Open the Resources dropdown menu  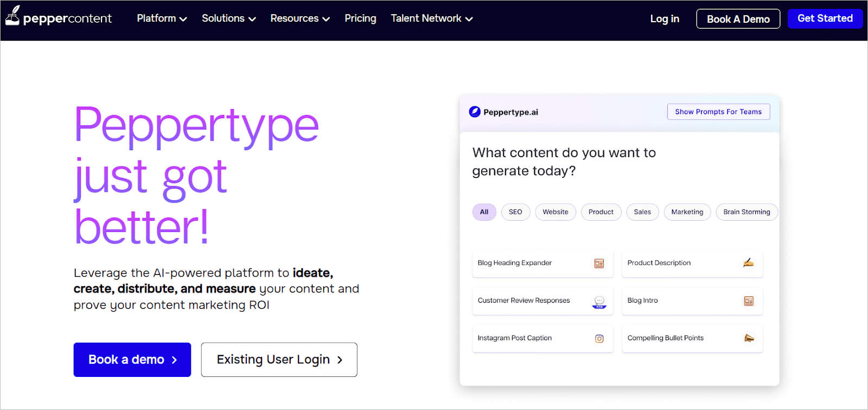pos(300,18)
